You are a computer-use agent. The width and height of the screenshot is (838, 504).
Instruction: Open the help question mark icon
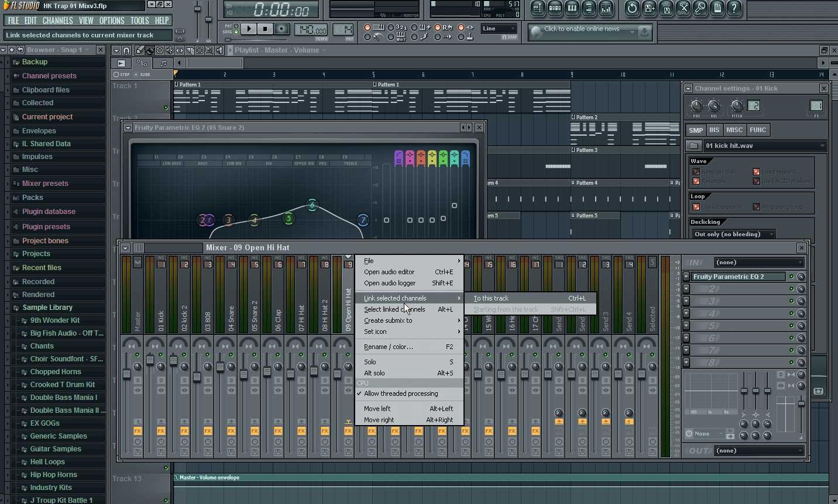point(734,8)
